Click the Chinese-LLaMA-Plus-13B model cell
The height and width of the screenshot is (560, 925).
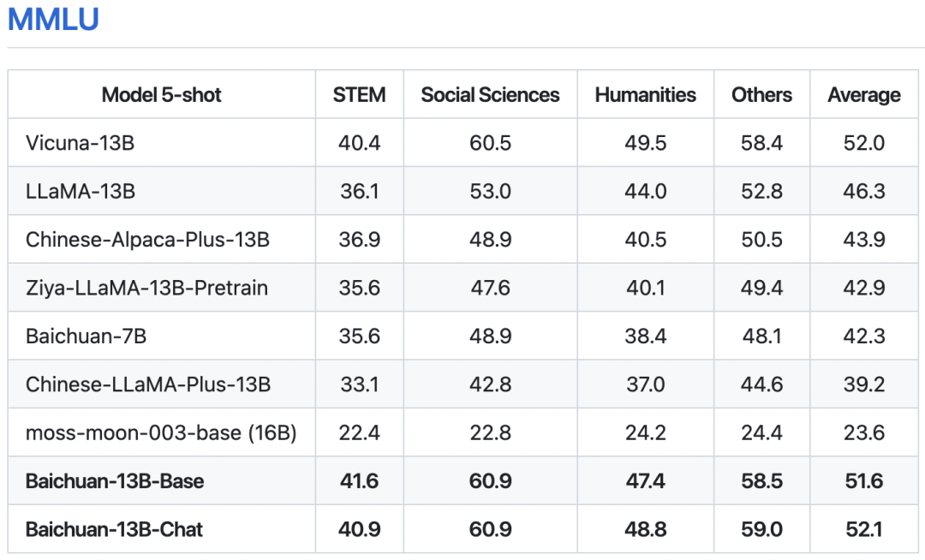coord(148,384)
